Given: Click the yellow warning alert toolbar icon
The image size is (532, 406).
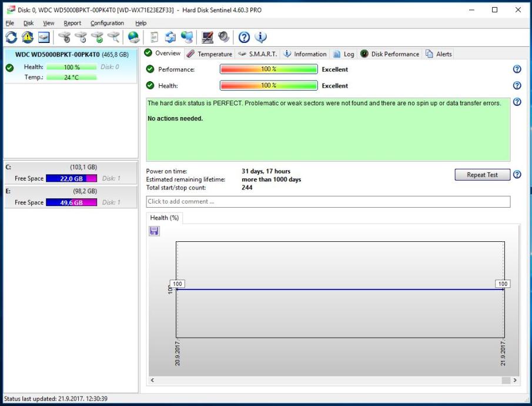Looking at the screenshot, I should click(x=28, y=38).
